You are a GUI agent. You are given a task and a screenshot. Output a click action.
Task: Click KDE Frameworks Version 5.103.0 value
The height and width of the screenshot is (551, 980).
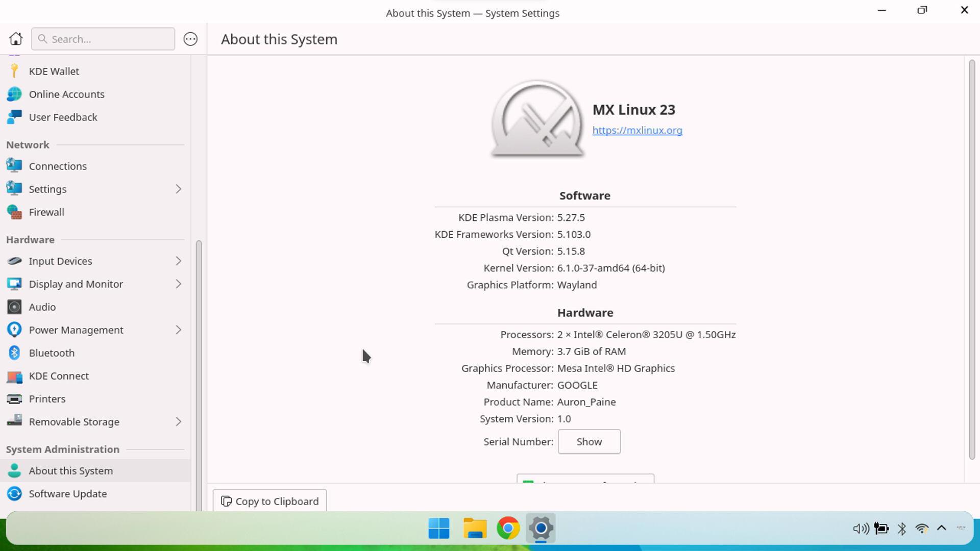point(574,234)
